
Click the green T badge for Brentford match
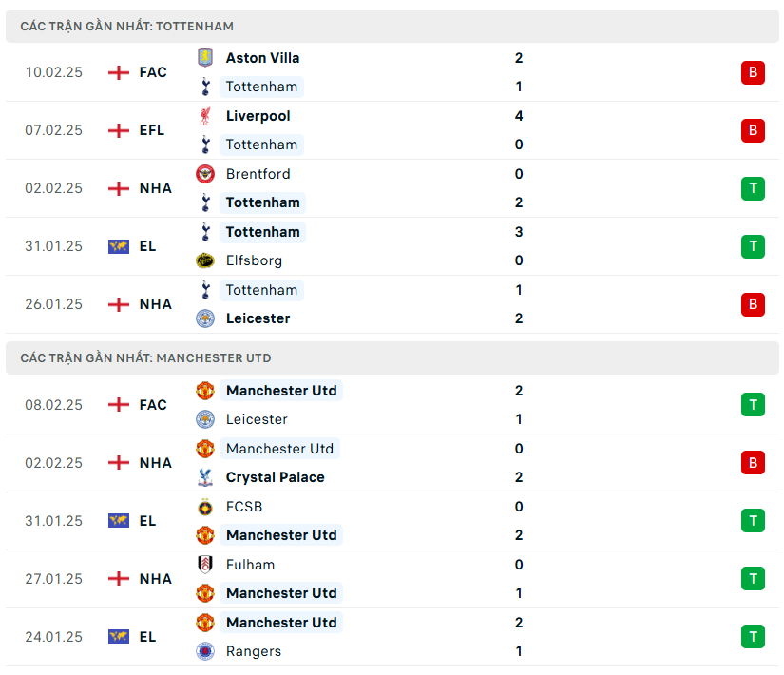click(x=753, y=188)
